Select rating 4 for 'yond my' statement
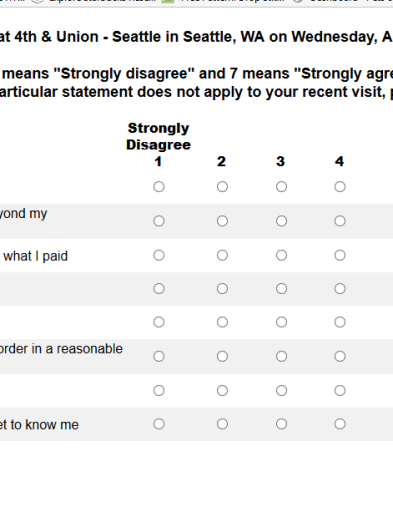This screenshot has width=393, height=507. (x=340, y=221)
